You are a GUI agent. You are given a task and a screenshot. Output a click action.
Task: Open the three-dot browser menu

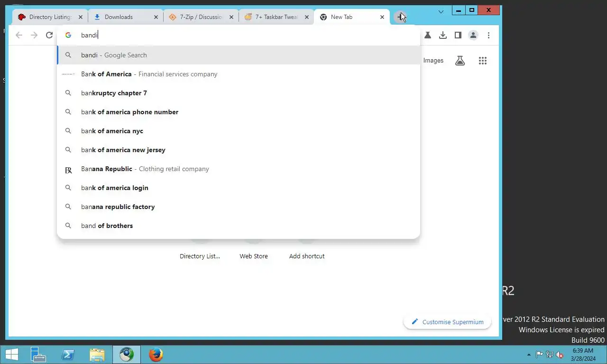coord(488,35)
